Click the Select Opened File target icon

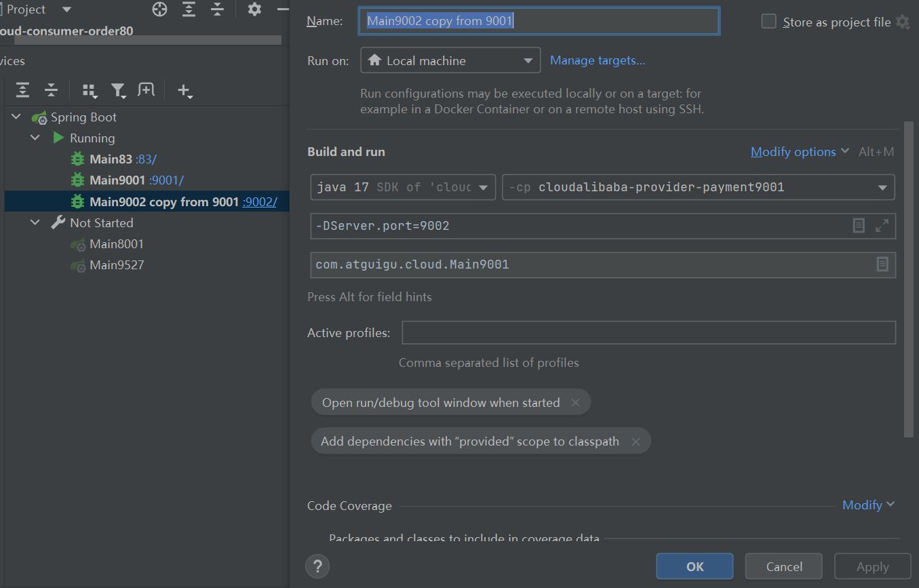point(159,9)
